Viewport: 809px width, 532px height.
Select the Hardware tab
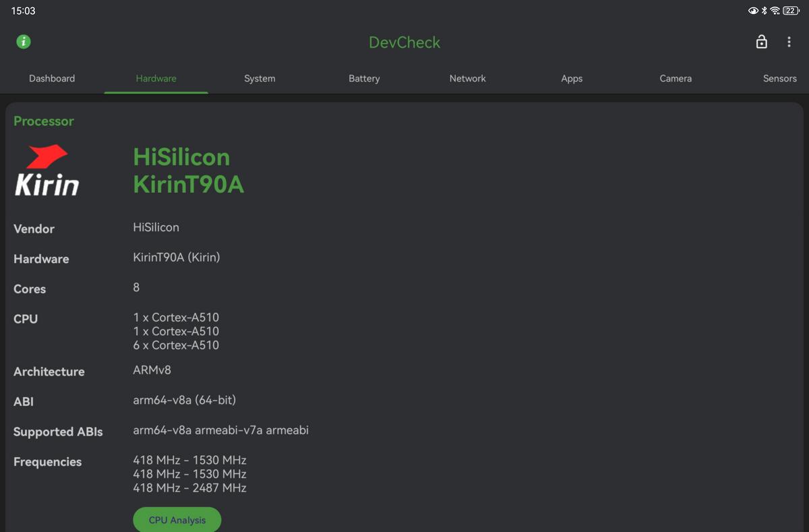[x=156, y=78]
